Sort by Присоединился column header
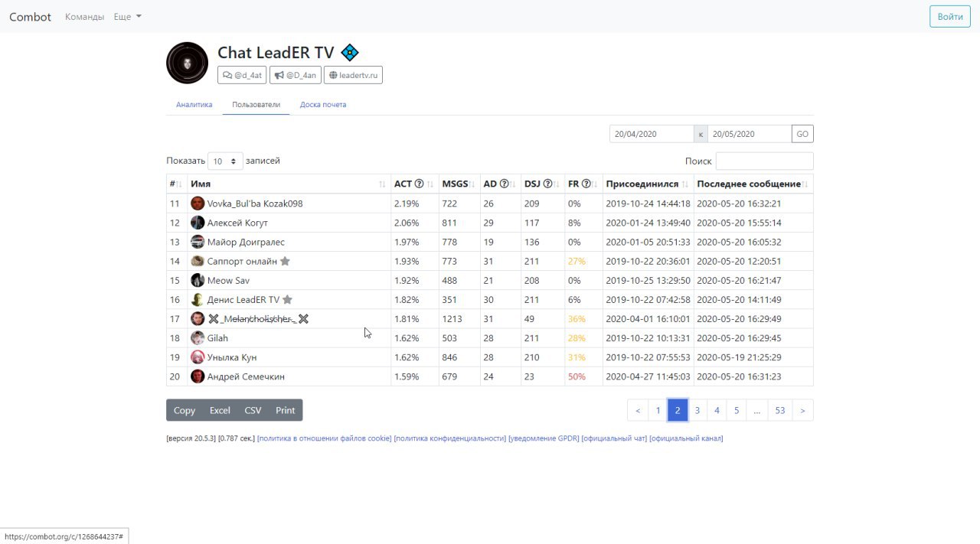Viewport: 980px width, 544px height. [648, 184]
